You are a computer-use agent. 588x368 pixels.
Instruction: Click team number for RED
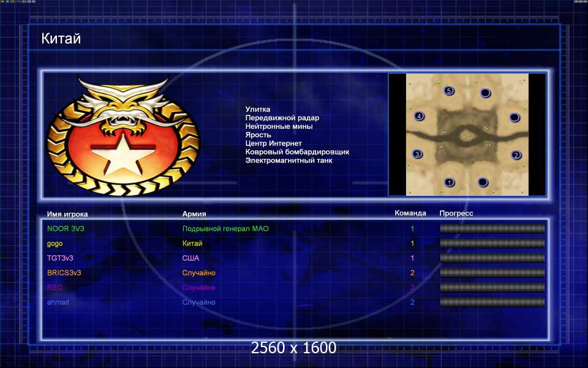tap(412, 287)
